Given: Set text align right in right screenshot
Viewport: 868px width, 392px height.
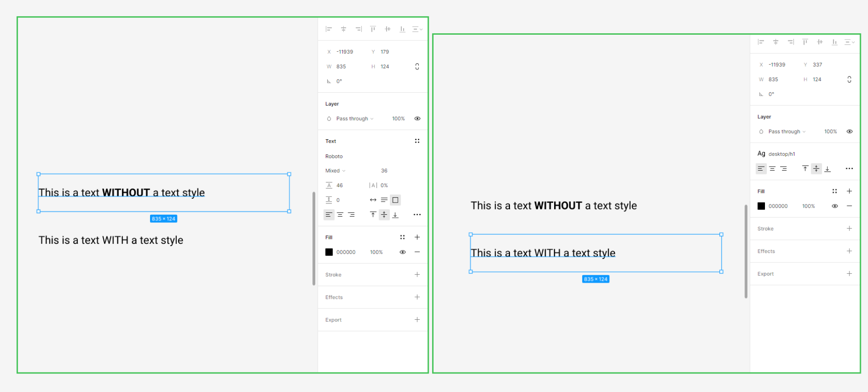Looking at the screenshot, I should (783, 169).
